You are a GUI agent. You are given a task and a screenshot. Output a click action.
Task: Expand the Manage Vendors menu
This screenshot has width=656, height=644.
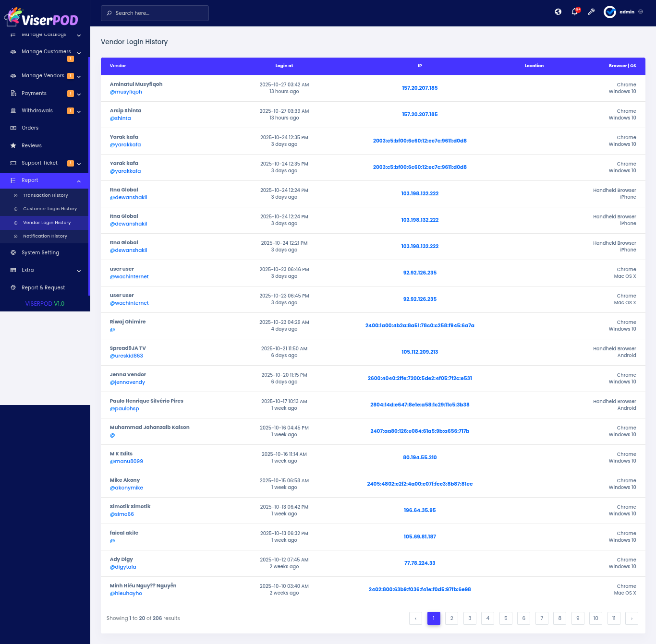(79, 76)
